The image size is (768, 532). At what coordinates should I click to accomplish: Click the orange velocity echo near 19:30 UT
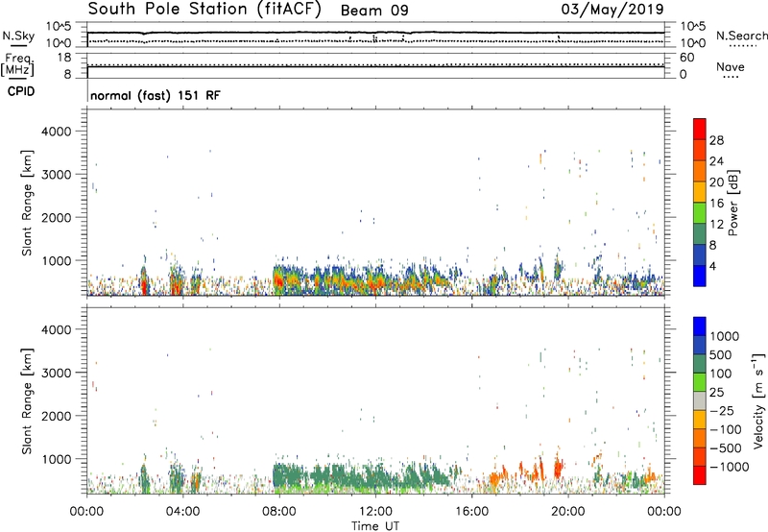coord(558,468)
